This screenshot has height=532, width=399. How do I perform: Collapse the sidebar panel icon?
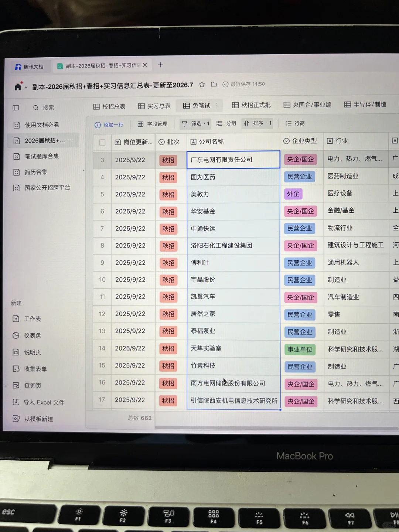point(16,108)
